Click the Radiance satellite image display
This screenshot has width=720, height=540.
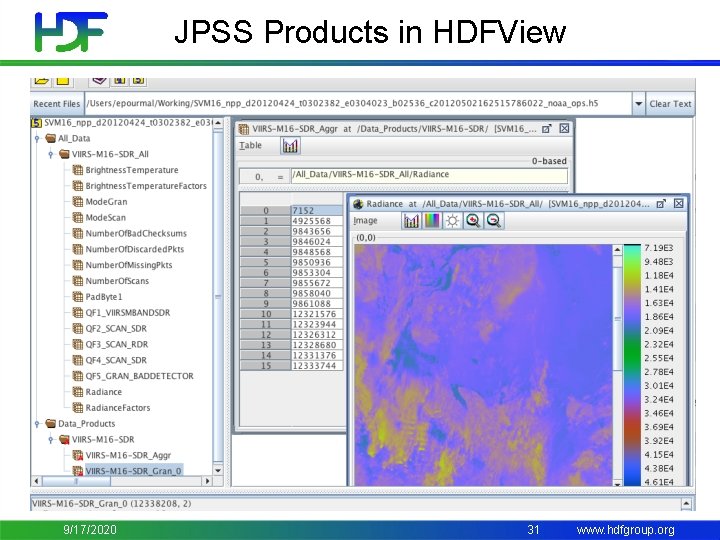tap(483, 365)
